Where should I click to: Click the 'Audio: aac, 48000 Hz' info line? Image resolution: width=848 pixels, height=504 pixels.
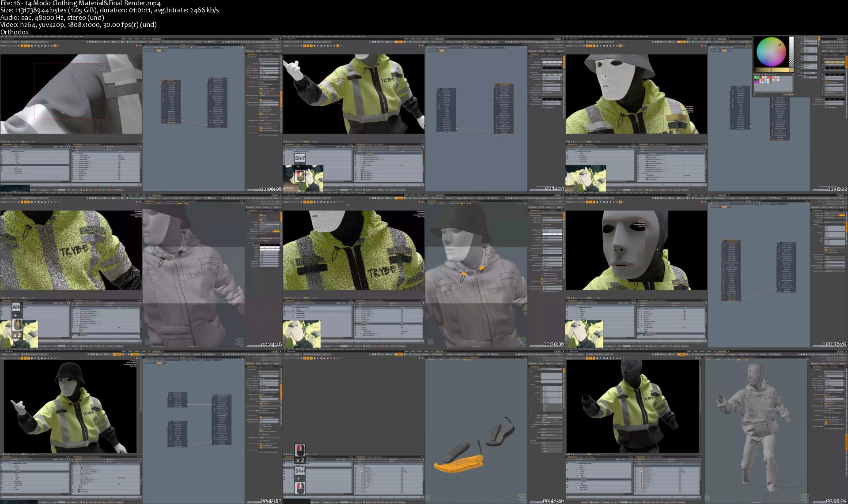click(x=52, y=18)
